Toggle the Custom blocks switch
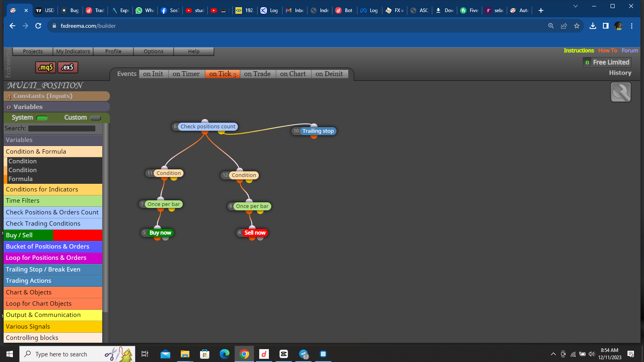Screen dimensions: 644x362 (96, 118)
